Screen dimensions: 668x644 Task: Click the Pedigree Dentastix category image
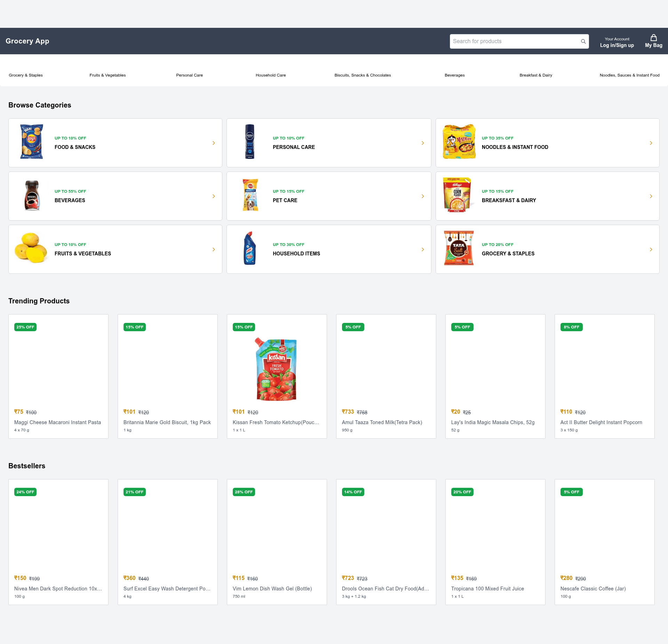pos(250,195)
